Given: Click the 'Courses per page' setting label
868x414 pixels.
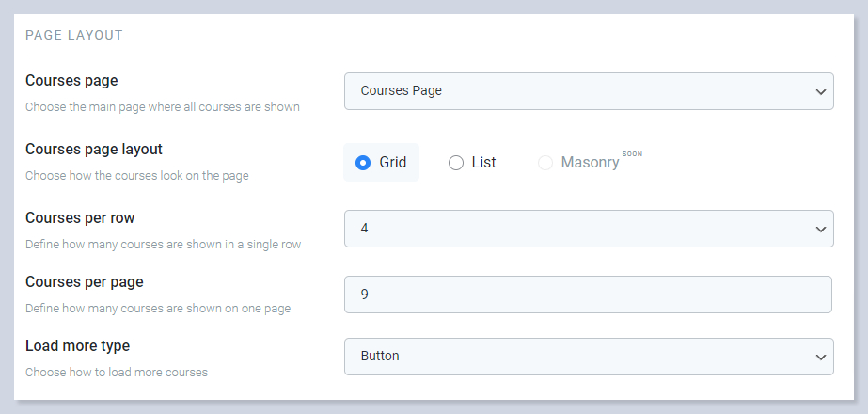Looking at the screenshot, I should click(84, 281).
